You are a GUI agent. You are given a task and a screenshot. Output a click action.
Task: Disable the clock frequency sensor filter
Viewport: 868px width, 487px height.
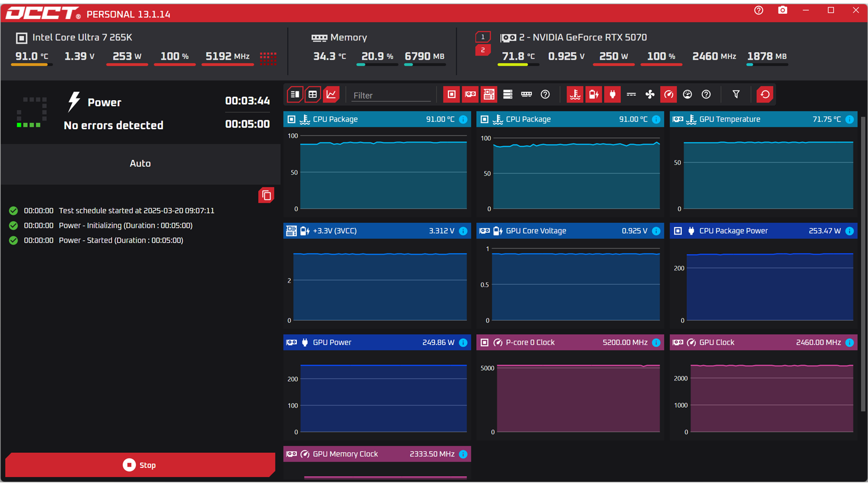[x=668, y=94]
